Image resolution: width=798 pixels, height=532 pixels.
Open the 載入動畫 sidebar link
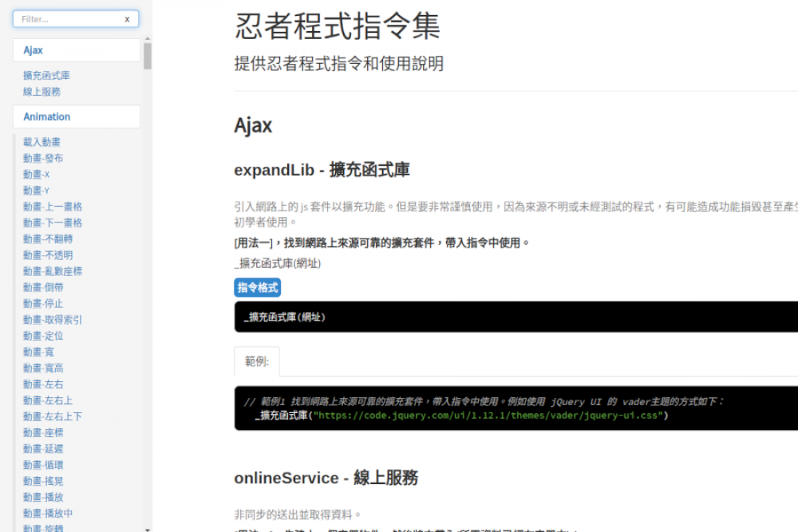41,142
